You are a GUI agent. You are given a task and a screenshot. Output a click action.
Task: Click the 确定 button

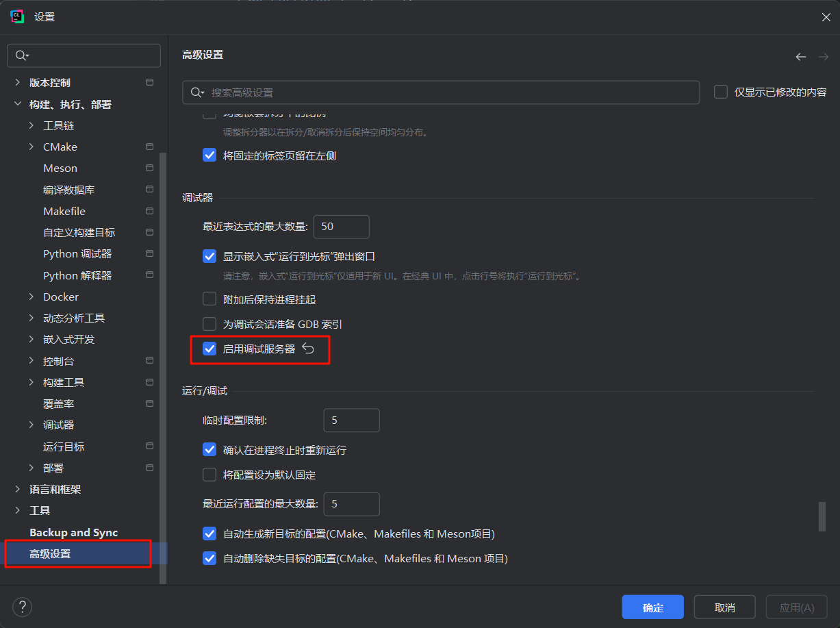coord(652,607)
